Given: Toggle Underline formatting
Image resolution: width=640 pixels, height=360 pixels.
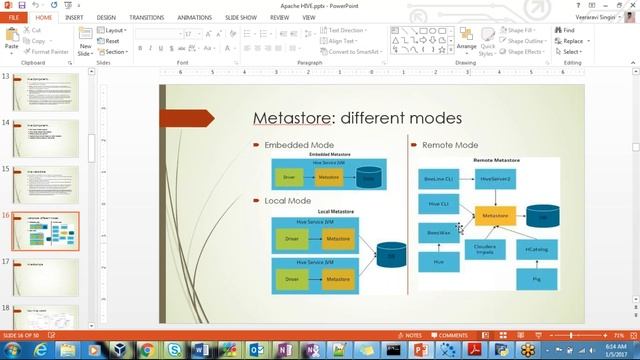Looking at the screenshot, I should click(x=161, y=48).
